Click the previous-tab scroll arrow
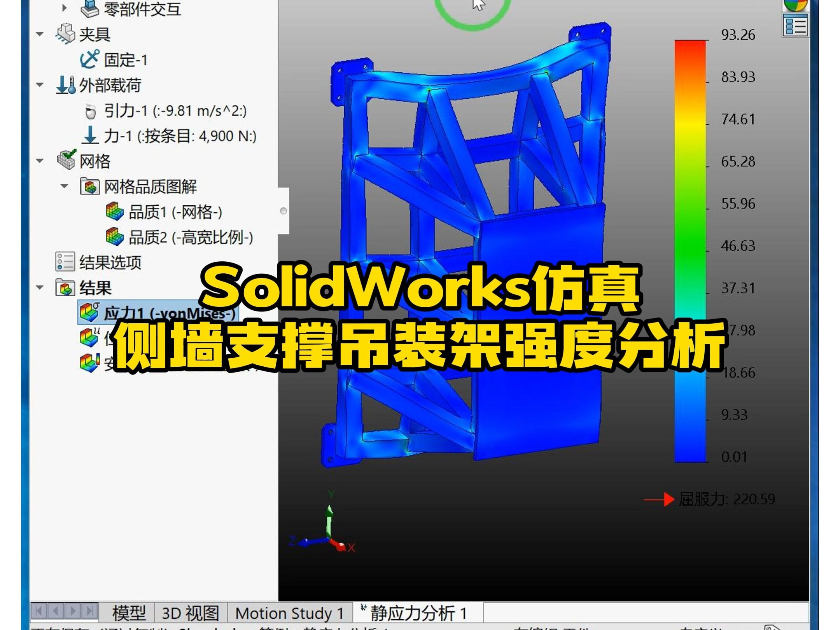This screenshot has width=840, height=630. (x=56, y=611)
